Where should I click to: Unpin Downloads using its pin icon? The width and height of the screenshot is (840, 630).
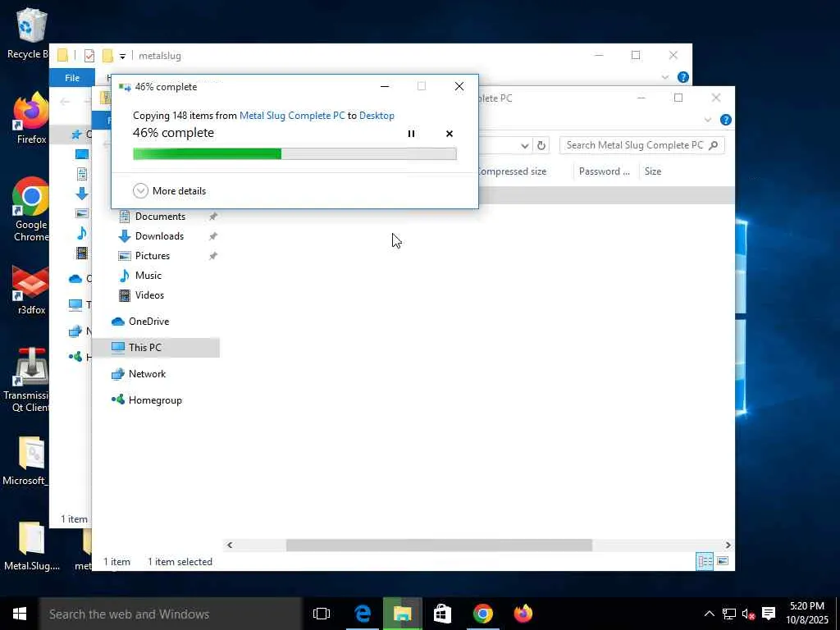[x=213, y=236]
